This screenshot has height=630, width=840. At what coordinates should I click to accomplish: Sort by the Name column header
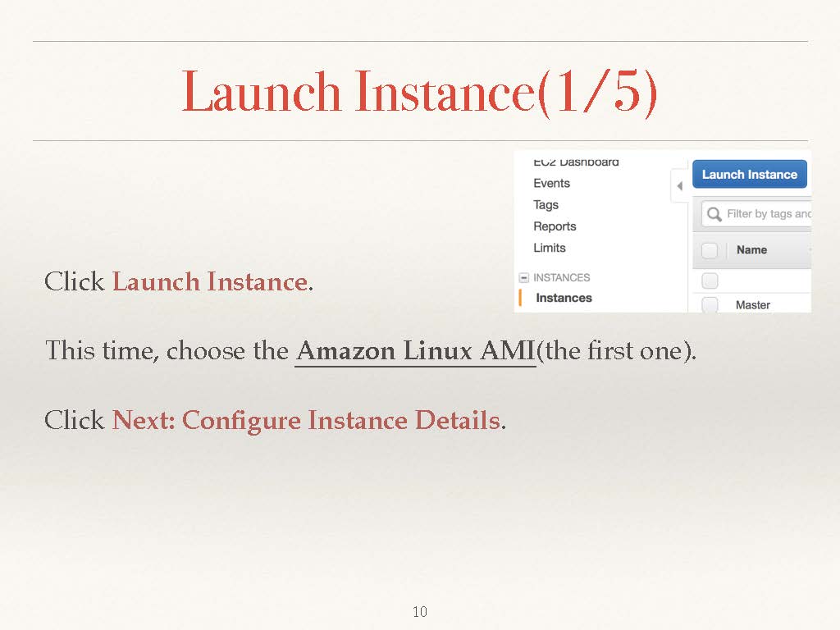(751, 250)
